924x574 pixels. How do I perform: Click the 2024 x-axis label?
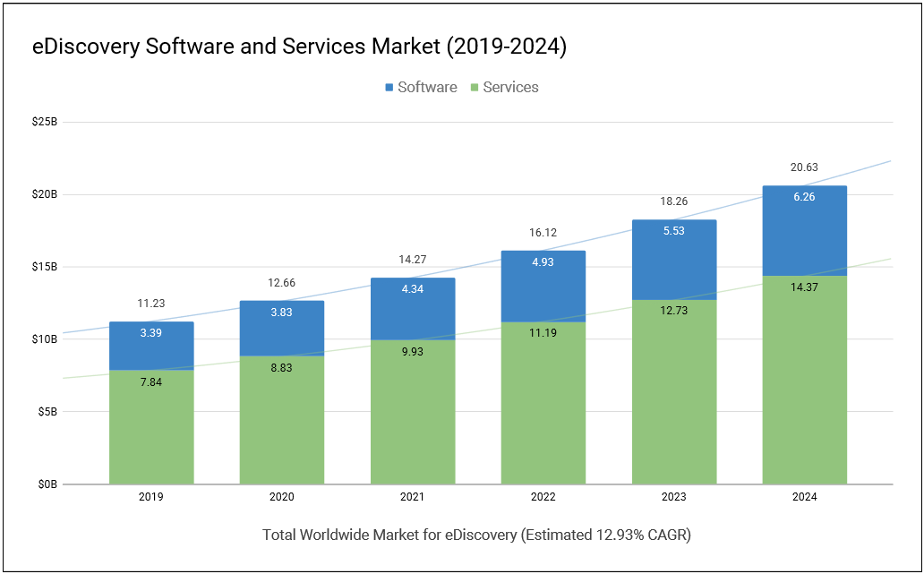804,497
